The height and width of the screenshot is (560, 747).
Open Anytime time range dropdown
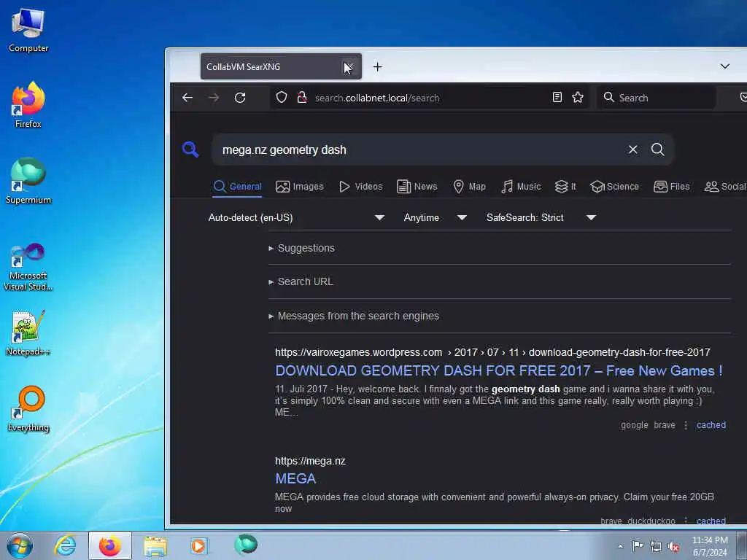[435, 217]
